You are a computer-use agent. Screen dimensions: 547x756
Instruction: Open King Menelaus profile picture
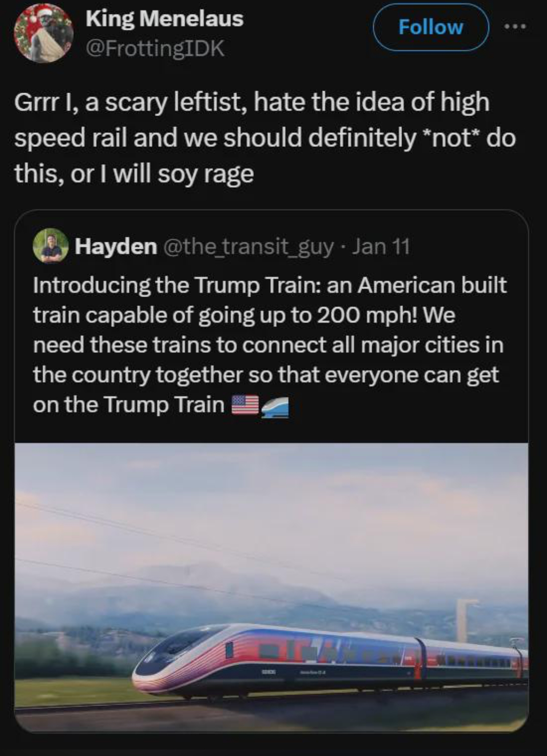coord(44,34)
